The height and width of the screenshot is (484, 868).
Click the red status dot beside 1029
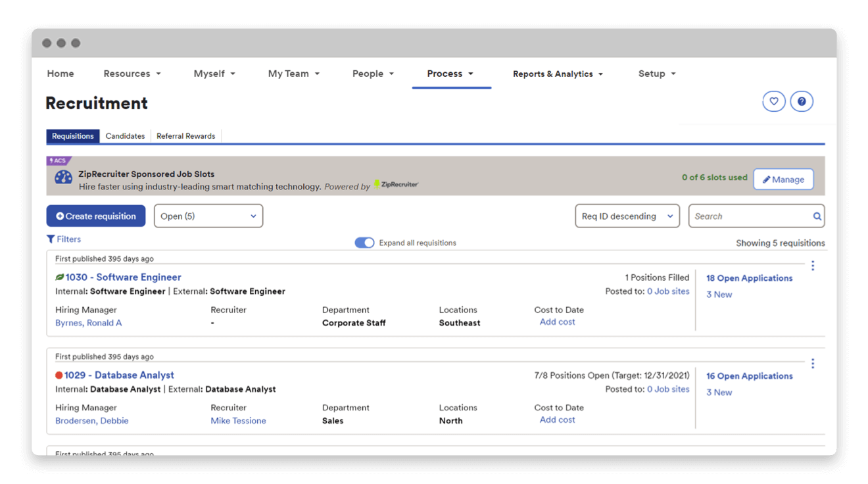tap(58, 375)
